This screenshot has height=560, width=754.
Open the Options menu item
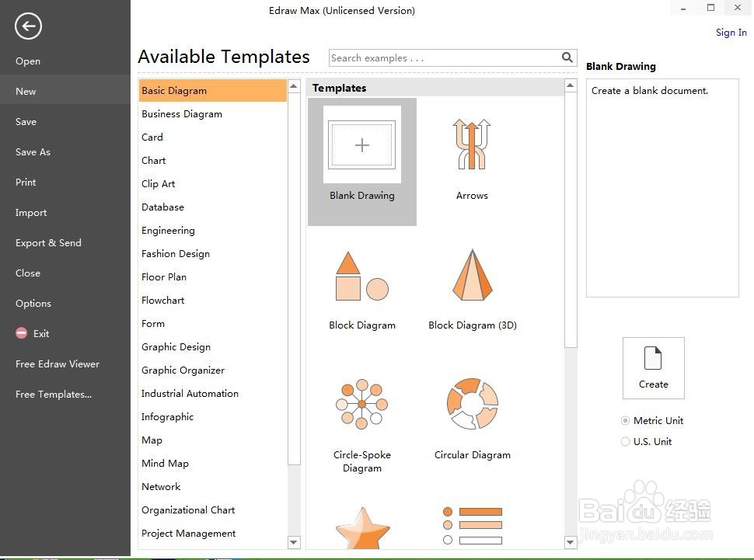pos(33,304)
